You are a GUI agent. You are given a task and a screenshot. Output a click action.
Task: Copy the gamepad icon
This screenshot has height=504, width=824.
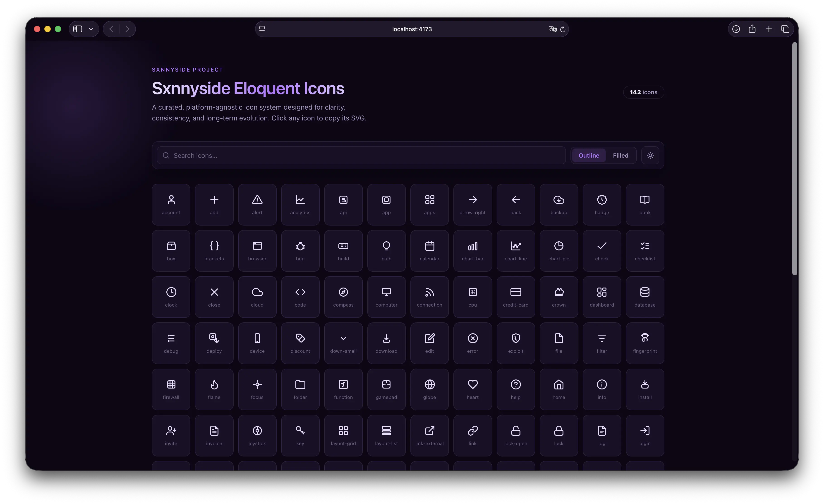(x=386, y=389)
